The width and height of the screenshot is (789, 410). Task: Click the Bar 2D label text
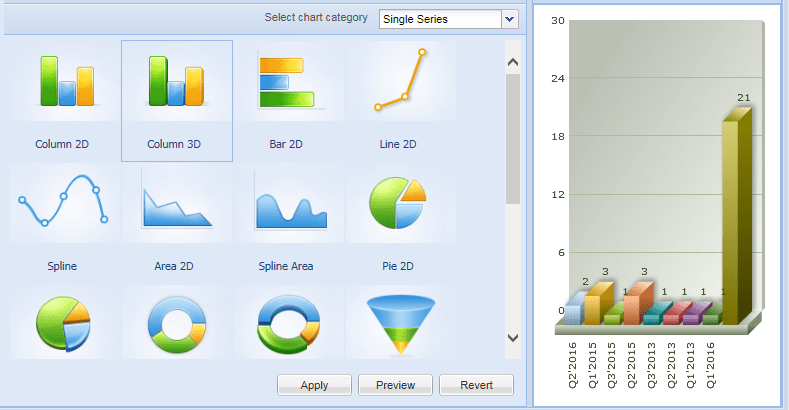[x=286, y=144]
